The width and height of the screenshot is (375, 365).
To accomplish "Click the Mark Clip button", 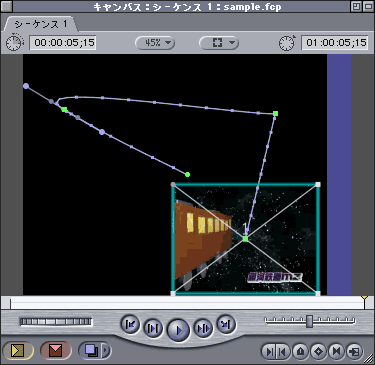I will pyautogui.click(x=336, y=351).
